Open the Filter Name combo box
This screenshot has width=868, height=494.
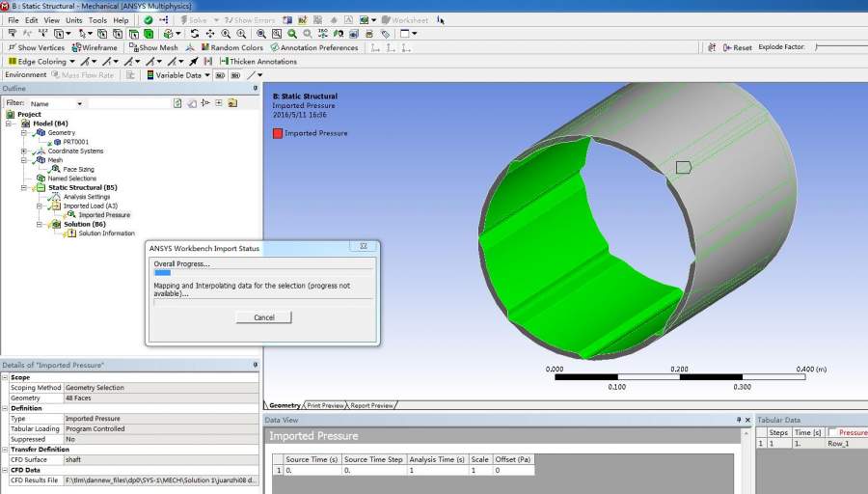pyautogui.click(x=57, y=103)
